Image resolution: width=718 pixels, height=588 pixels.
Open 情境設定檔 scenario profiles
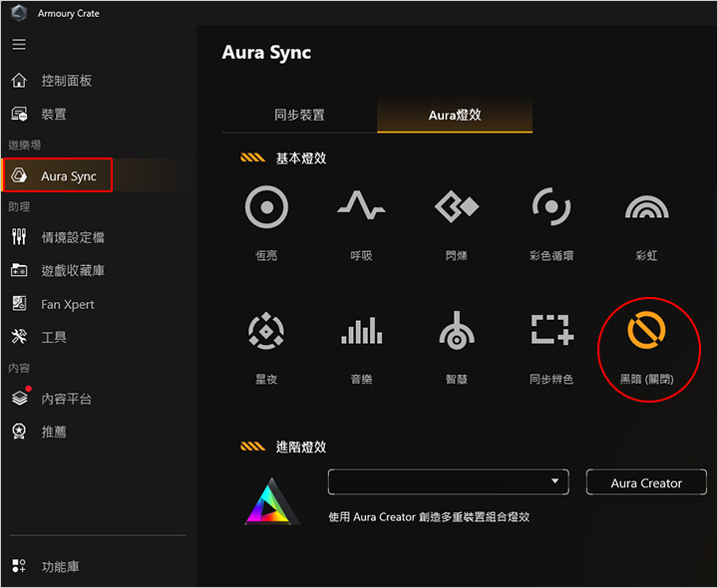point(58,237)
